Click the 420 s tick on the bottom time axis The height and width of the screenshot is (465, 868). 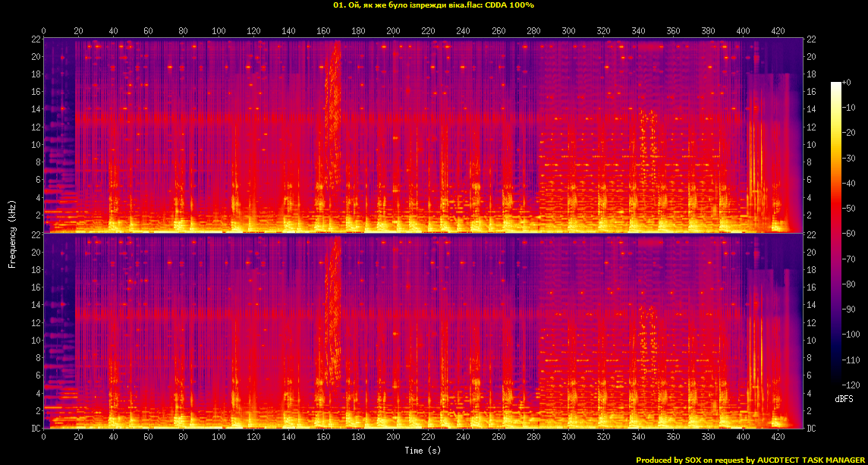tap(778, 438)
